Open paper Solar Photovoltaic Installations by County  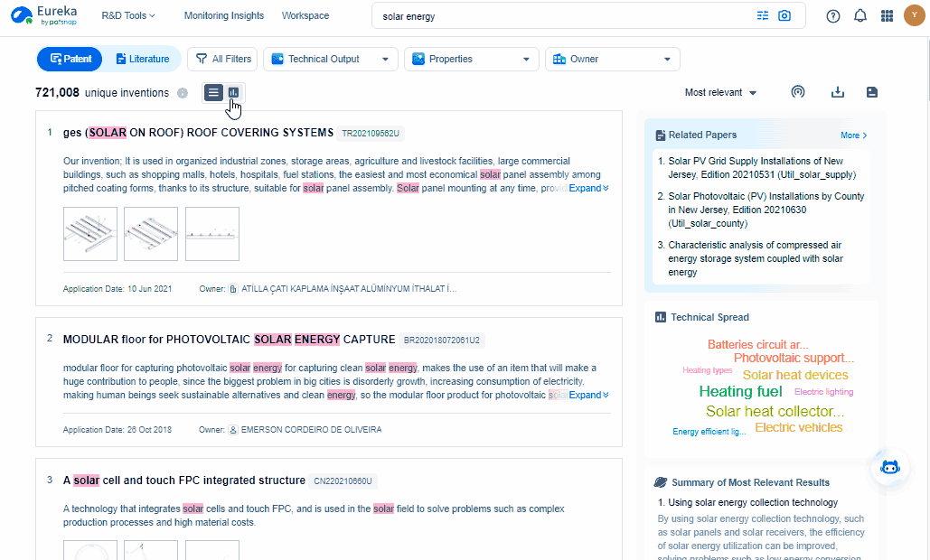pos(766,210)
